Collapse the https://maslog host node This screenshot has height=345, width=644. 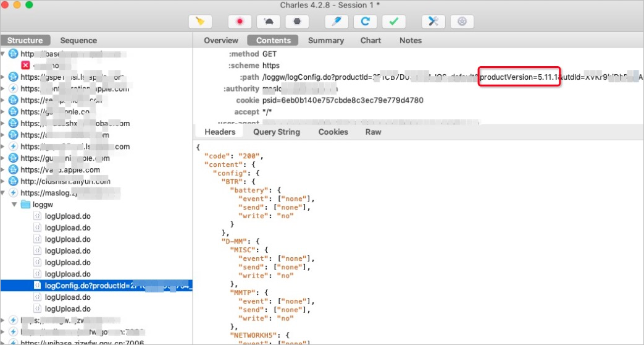pyautogui.click(x=3, y=193)
